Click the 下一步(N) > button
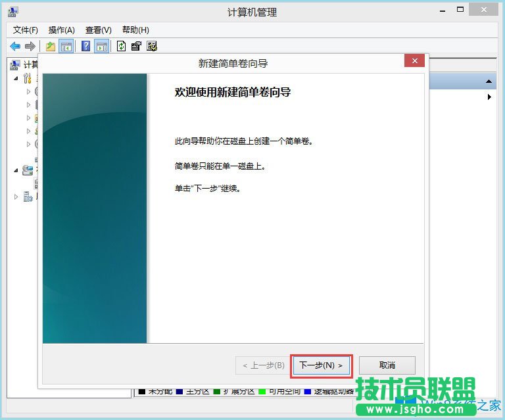The width and height of the screenshot is (505, 420). pos(321,365)
